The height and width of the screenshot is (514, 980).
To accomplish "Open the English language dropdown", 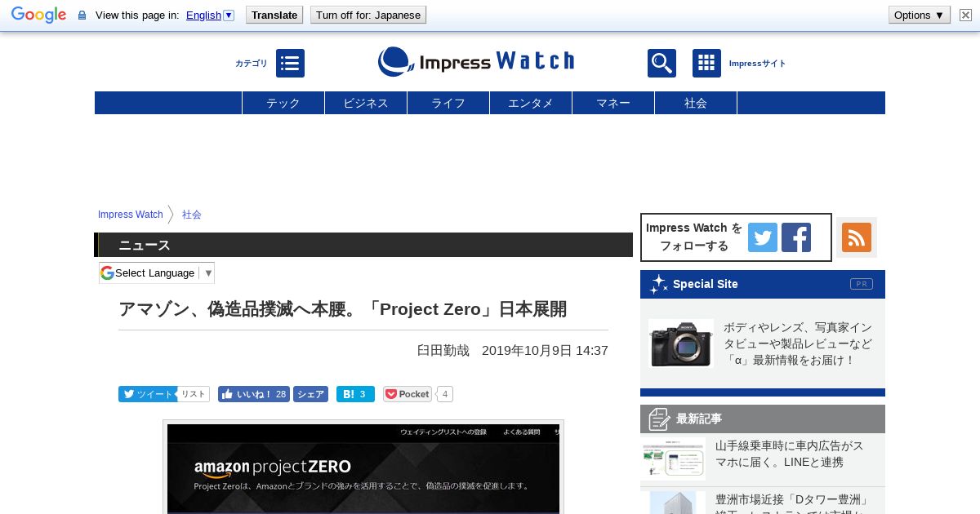I will [x=210, y=15].
